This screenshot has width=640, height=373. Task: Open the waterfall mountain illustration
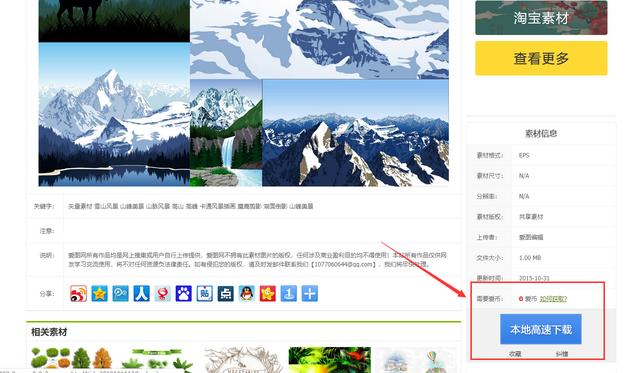point(226,133)
